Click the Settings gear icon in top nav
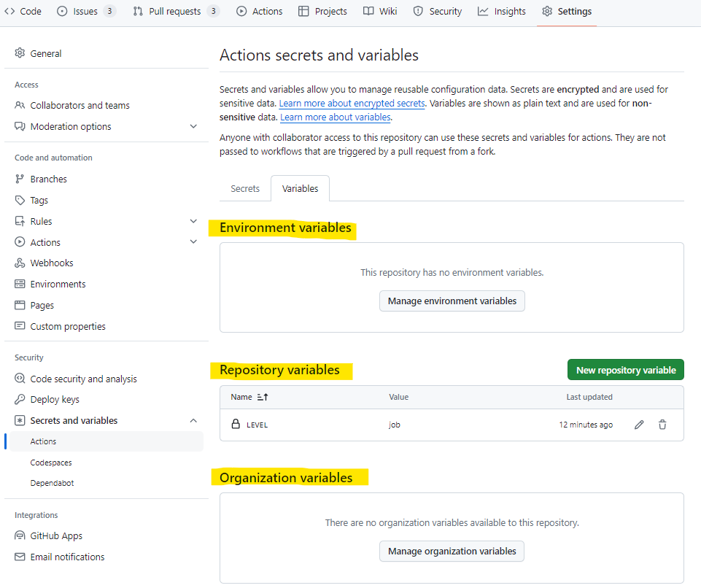 pyautogui.click(x=547, y=11)
